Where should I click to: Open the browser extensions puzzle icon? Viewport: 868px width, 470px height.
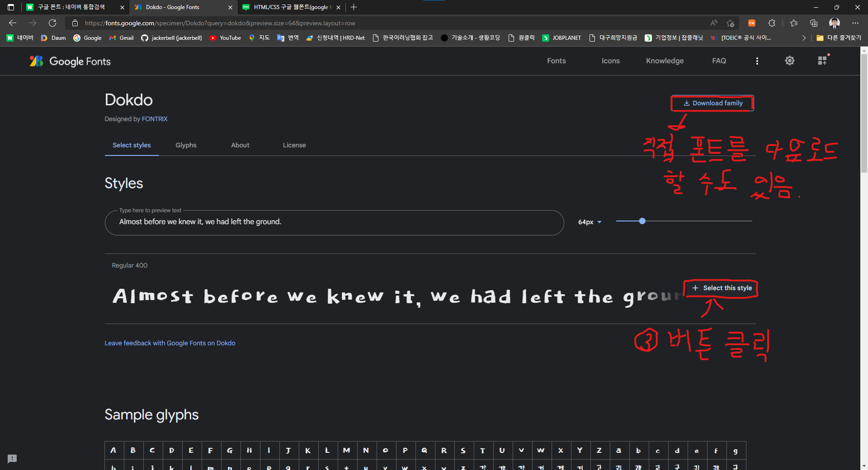click(x=772, y=23)
